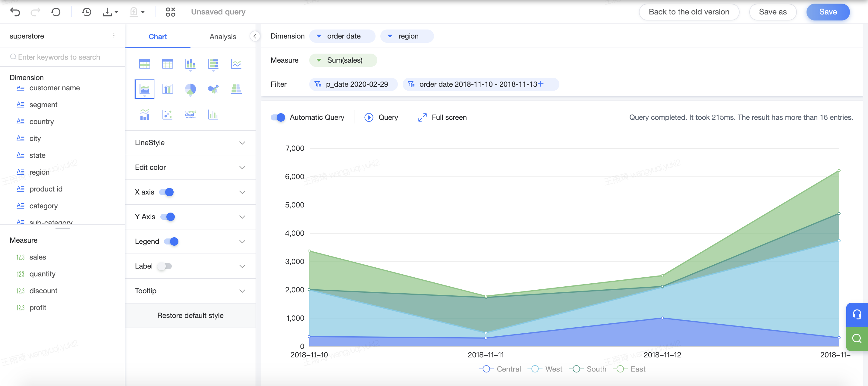Image resolution: width=868 pixels, height=386 pixels.
Task: Click Restore default style
Action: click(x=190, y=315)
